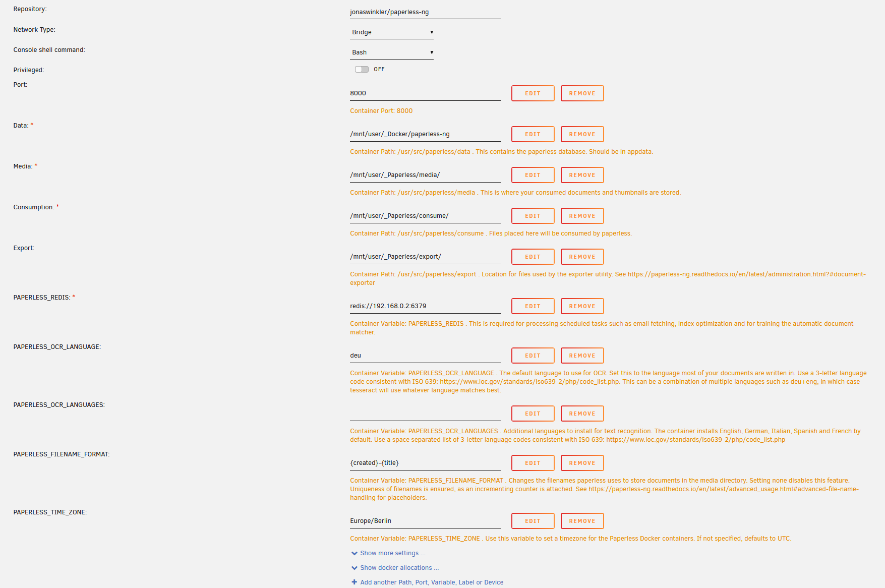This screenshot has height=588, width=885.
Task: Edit the PAPERLESS_OCR_LANGUAGE variable
Action: point(533,356)
